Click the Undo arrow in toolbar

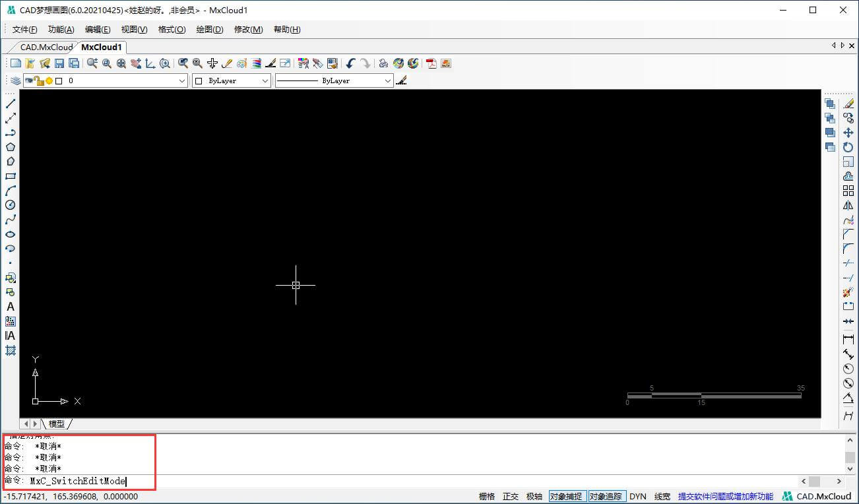tap(350, 63)
